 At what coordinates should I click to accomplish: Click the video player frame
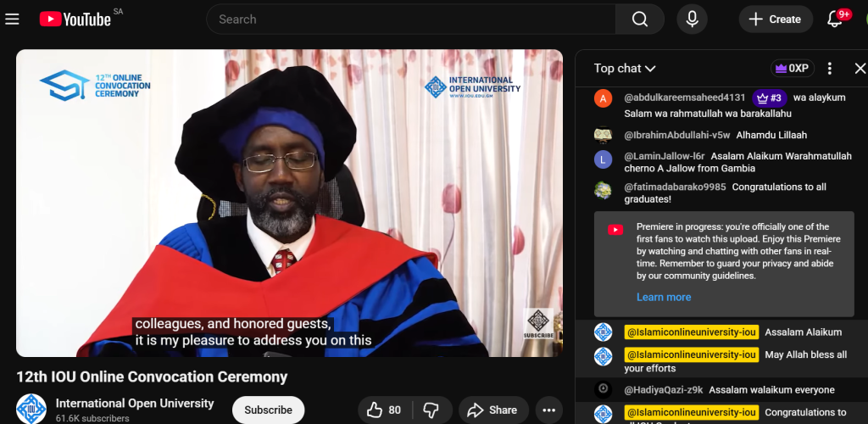[x=289, y=204]
